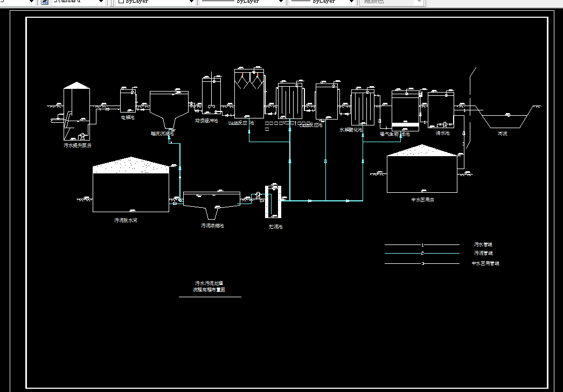This screenshot has width=563, height=392.
Task: Select the 贮泥池 label
Action: click(276, 227)
